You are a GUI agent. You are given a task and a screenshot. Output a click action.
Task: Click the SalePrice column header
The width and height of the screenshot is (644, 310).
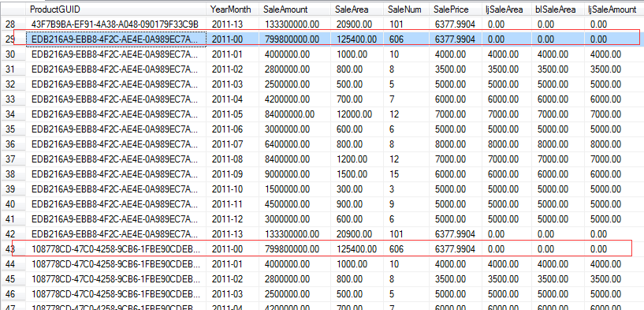456,9
